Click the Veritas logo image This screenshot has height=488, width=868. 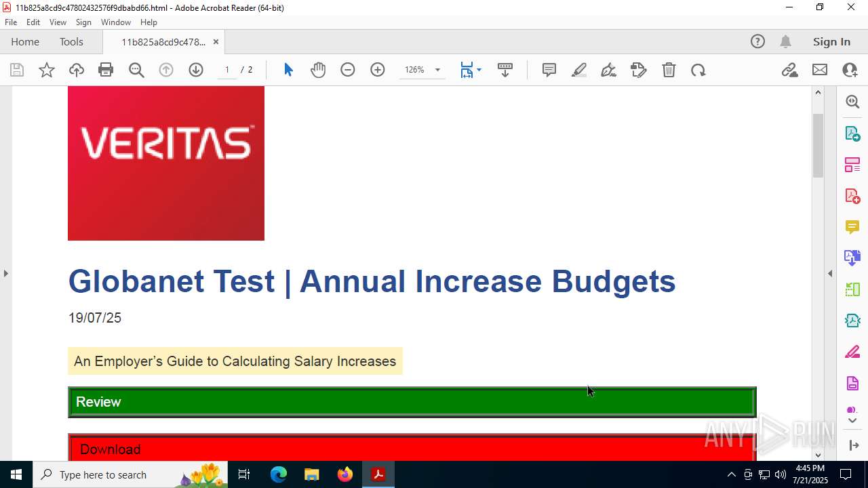coord(166,163)
